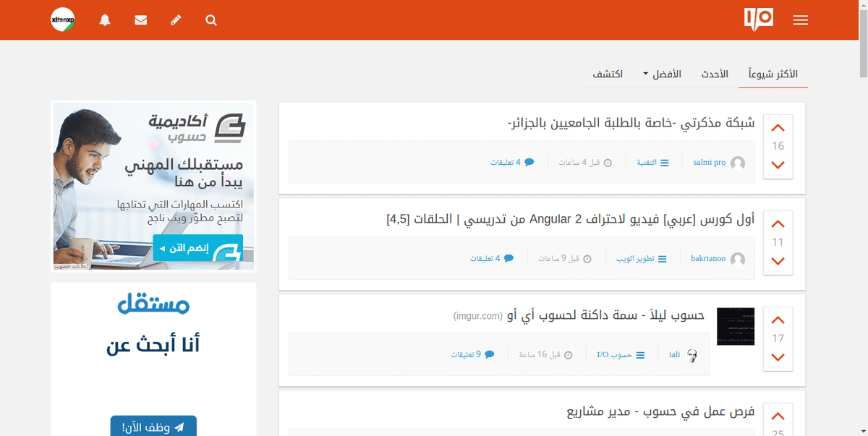This screenshot has height=436, width=868.
Task: Click the قبل 16 ساعة timestamp
Action: (545, 355)
